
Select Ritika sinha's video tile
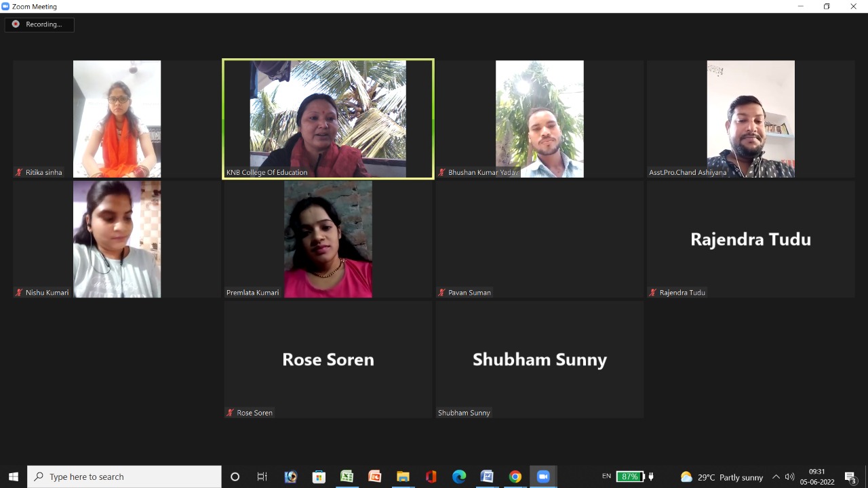coord(117,119)
